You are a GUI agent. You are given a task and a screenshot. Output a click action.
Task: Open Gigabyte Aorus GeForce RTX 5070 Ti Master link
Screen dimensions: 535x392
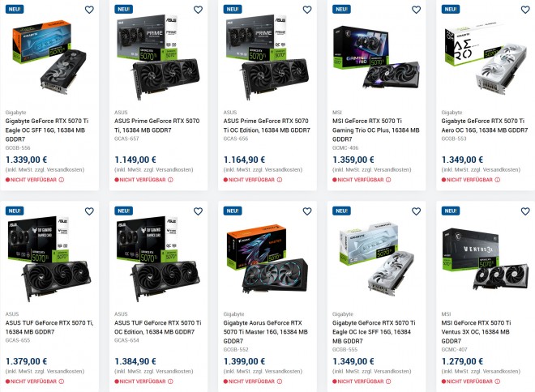tap(265, 332)
